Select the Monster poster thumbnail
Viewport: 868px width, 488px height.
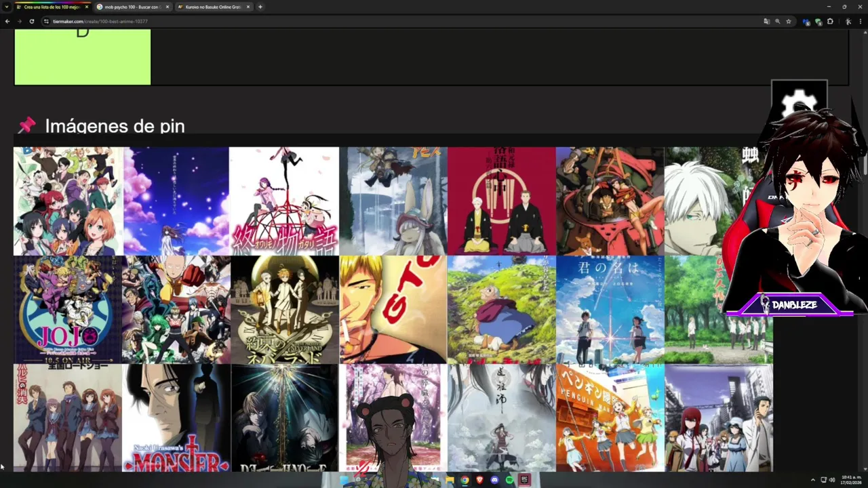coord(176,418)
